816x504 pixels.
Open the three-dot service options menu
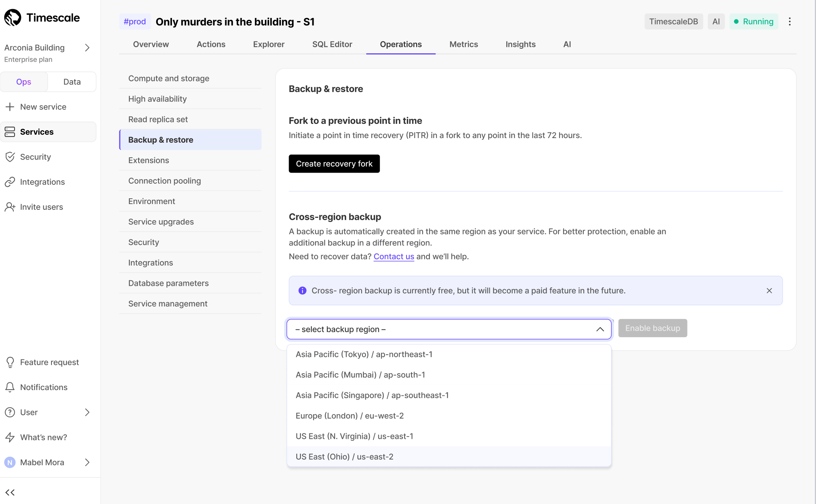click(x=790, y=21)
